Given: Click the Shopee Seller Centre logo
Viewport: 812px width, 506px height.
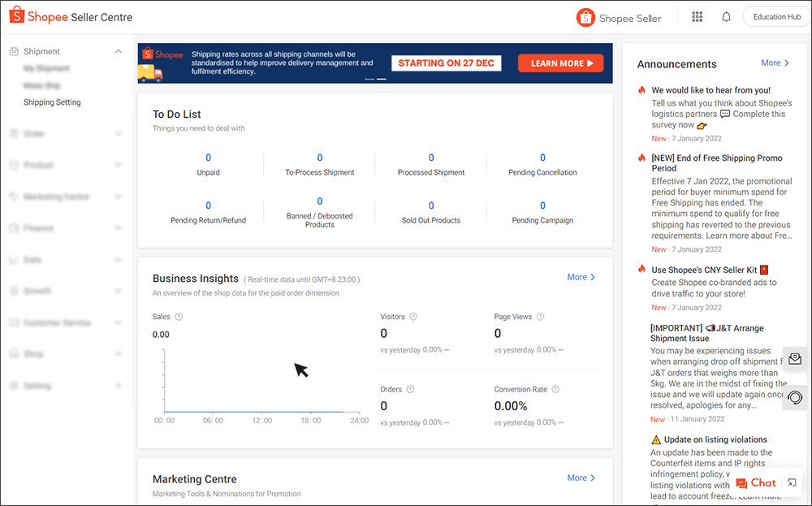Looking at the screenshot, I should click(x=69, y=15).
